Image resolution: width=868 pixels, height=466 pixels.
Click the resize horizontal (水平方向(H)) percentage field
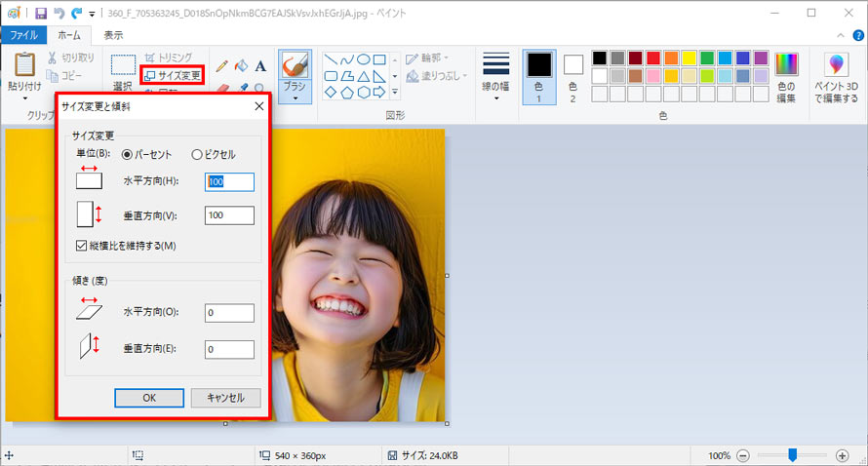pos(230,182)
